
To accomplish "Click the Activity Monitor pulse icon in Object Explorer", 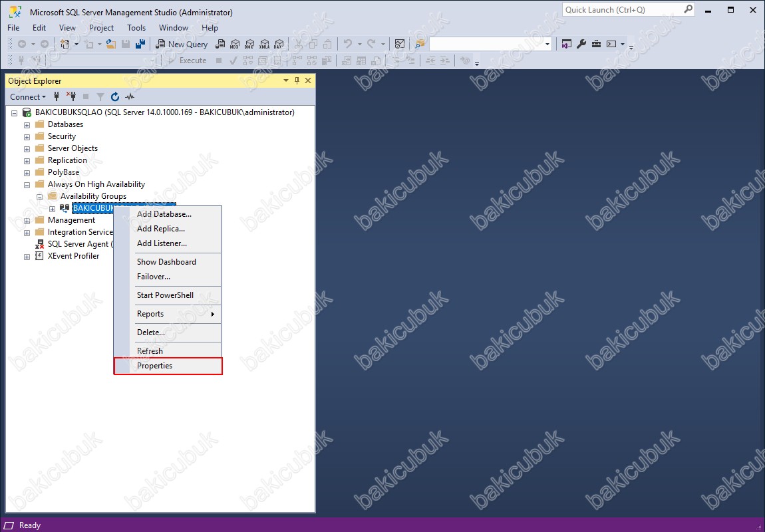I will [129, 96].
